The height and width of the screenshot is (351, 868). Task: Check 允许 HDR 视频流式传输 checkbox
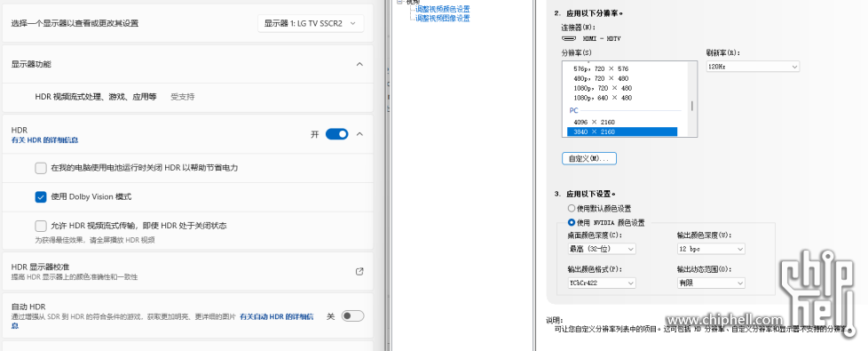[x=41, y=226]
